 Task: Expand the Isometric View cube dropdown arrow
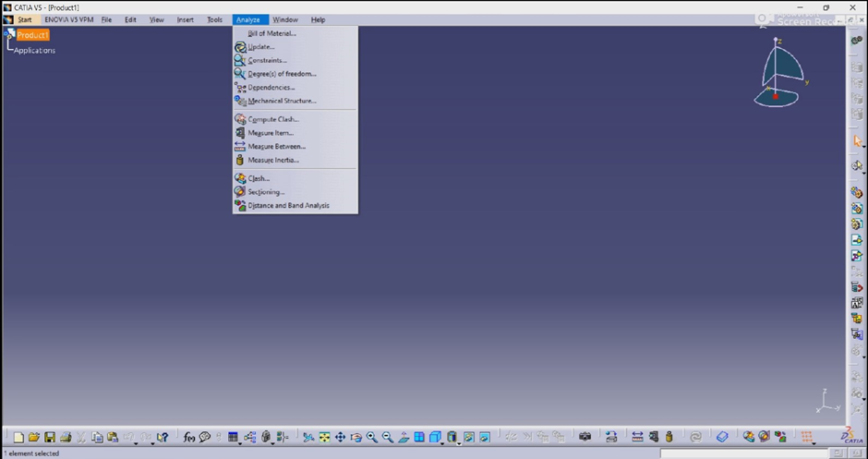(x=442, y=444)
